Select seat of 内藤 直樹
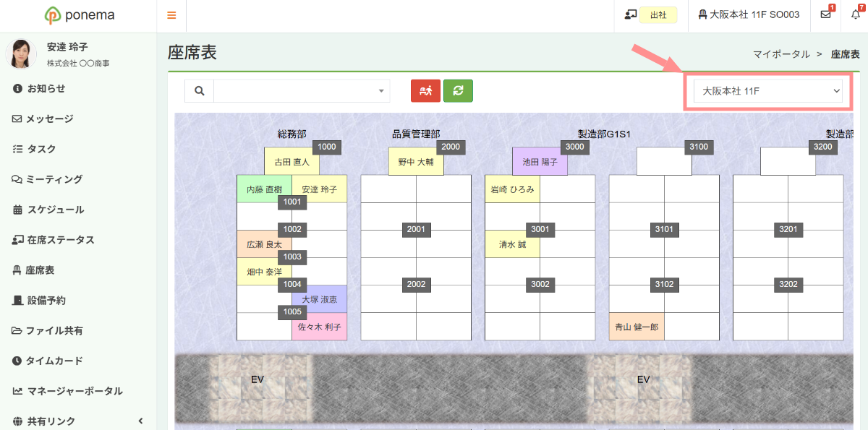 pyautogui.click(x=264, y=189)
